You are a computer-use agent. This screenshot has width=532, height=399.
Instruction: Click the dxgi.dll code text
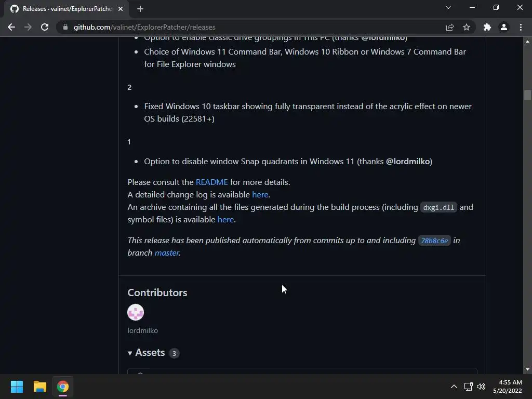click(x=438, y=207)
